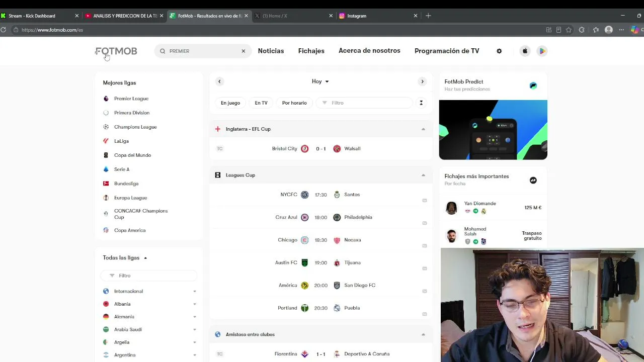Expand the Argentina leagues group
Viewport: 644px width, 362px height.
point(194,355)
